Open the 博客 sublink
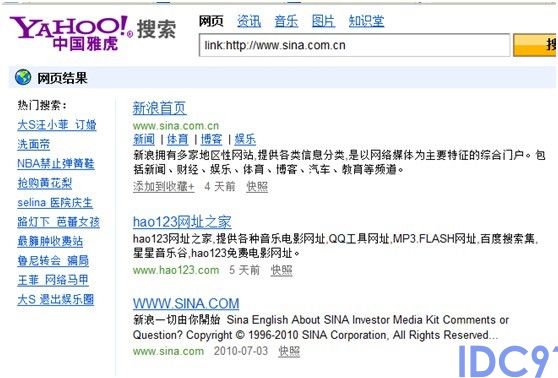Viewport: 558px width, 378px height. (211, 139)
